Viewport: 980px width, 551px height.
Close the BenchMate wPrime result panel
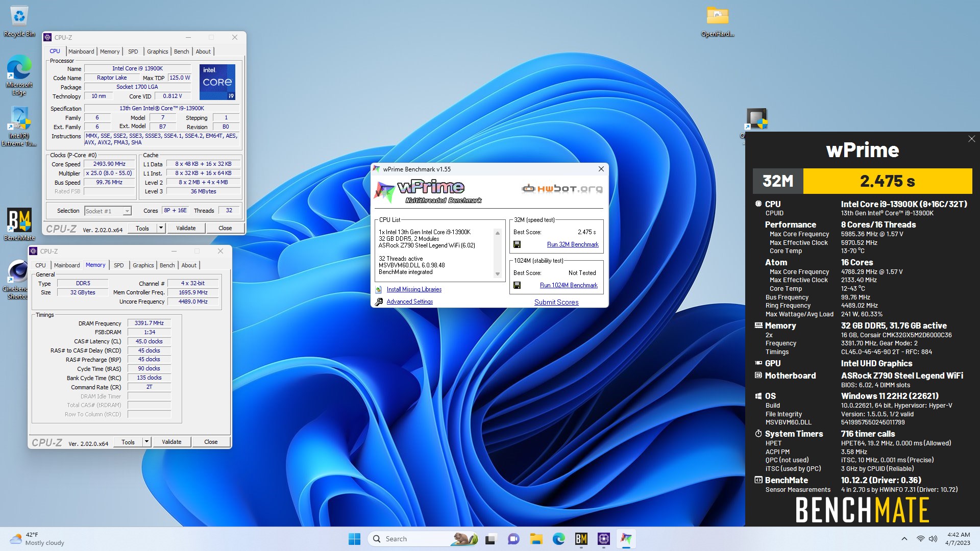[971, 139]
